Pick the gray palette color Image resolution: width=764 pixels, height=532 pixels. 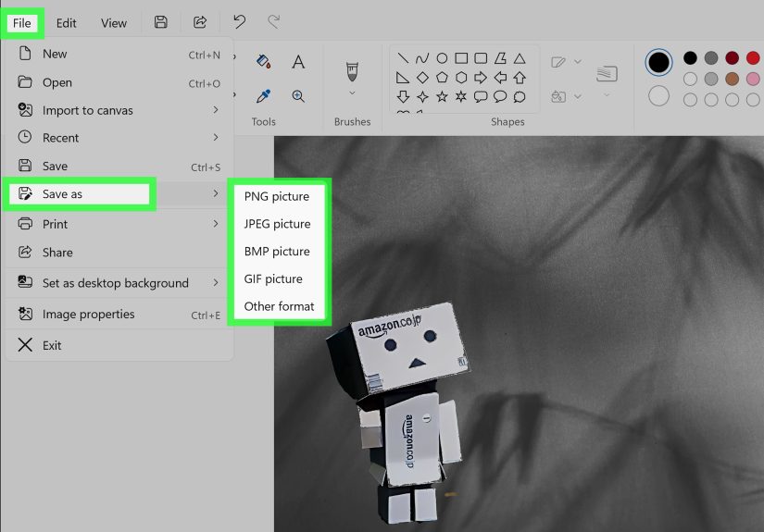(x=711, y=58)
